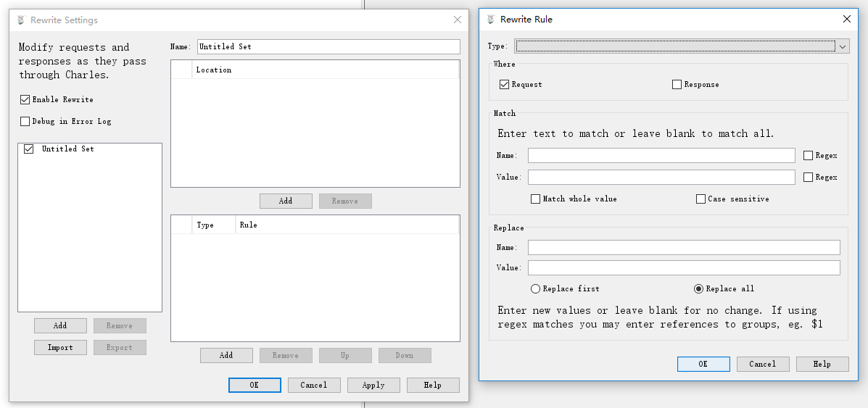The image size is (868, 408).
Task: Check the Response checkbox in Rewrite Rule
Action: click(x=677, y=85)
